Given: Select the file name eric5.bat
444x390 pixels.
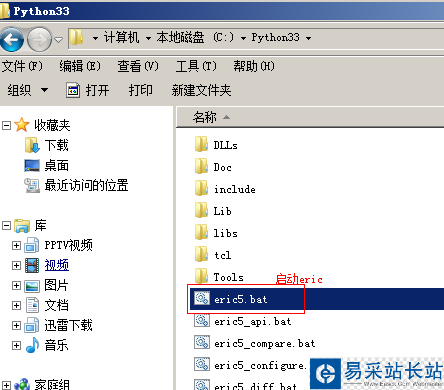Looking at the screenshot, I should pyautogui.click(x=241, y=299).
